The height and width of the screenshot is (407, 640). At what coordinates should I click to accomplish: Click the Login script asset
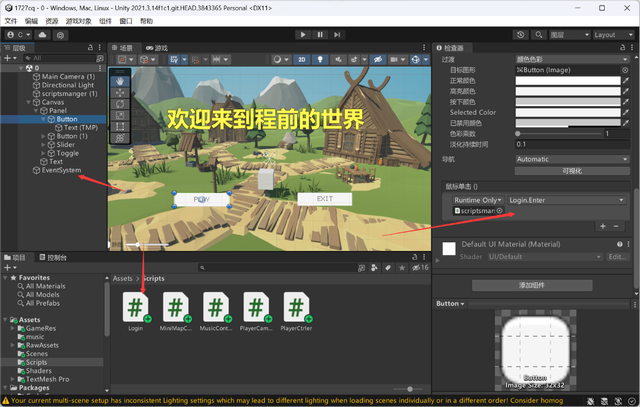pyautogui.click(x=136, y=311)
